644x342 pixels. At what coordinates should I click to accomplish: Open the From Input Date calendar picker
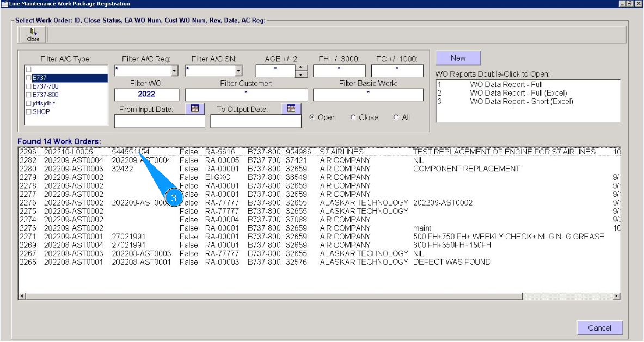[195, 109]
